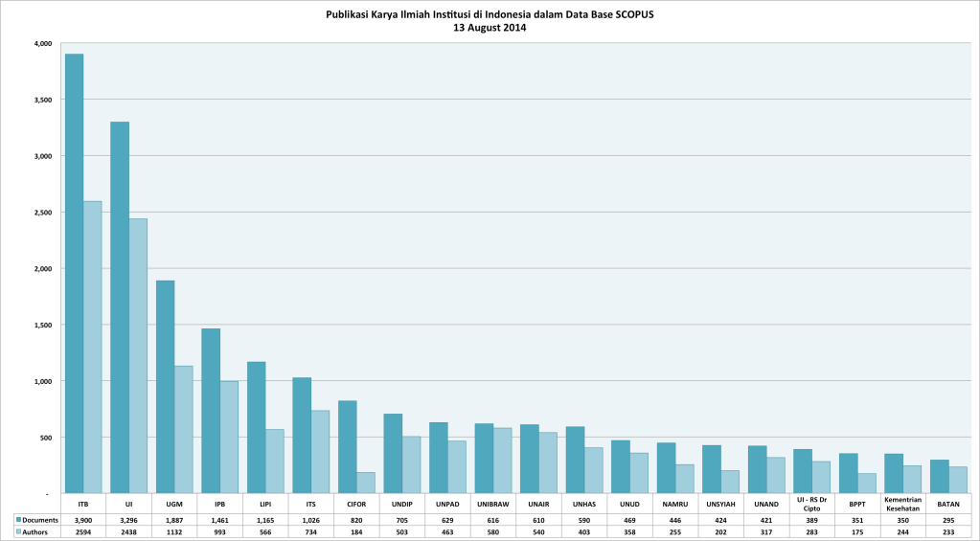Click the 4,000 y-axis label
The width and height of the screenshot is (980, 541).
point(43,44)
